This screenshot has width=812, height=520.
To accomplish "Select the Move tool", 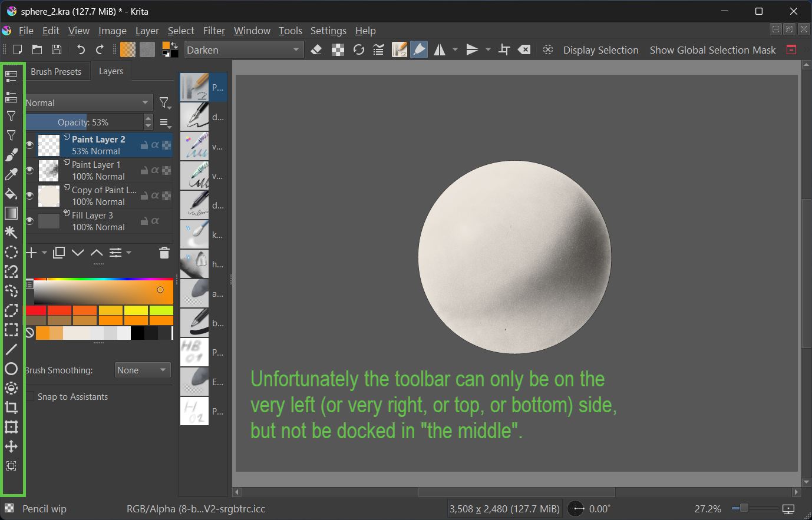I will pos(11,446).
